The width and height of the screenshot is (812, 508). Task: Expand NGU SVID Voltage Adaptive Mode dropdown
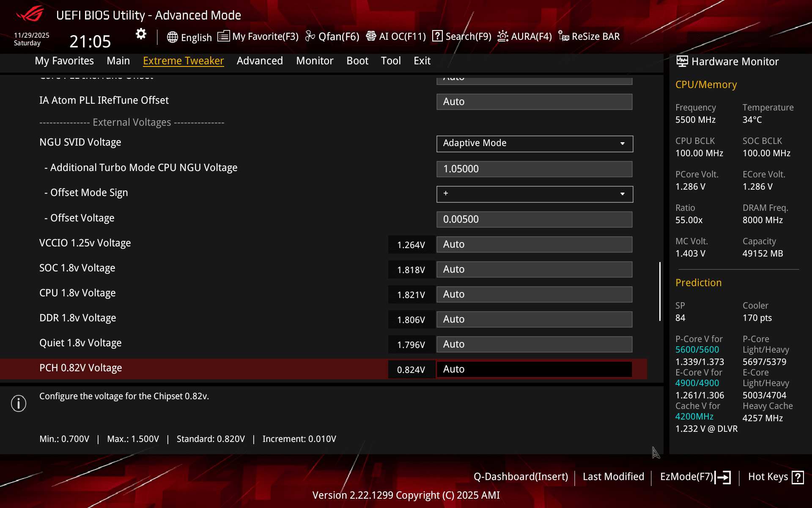534,144
